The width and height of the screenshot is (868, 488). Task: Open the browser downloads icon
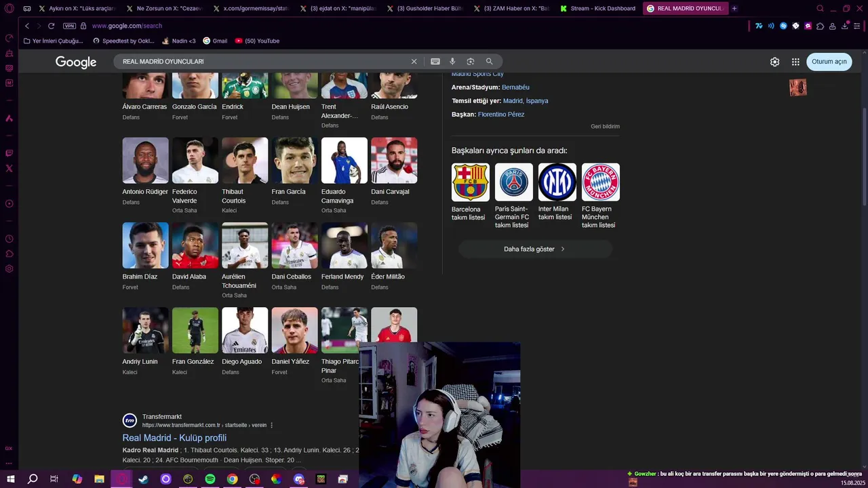point(845,26)
